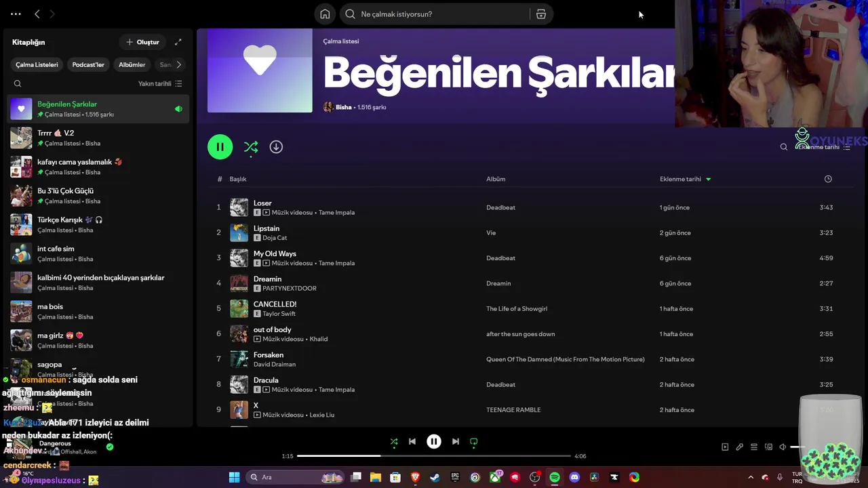Open the ma girlz playlist
868x488 pixels.
98,340
